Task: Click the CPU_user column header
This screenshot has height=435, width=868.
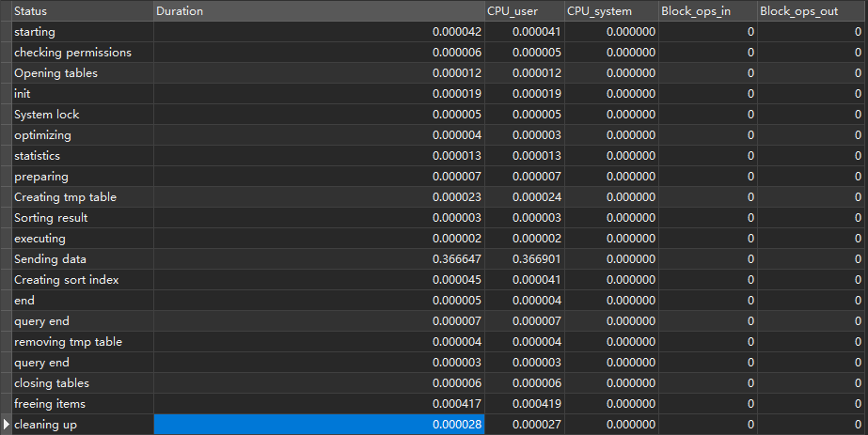Action: click(524, 11)
